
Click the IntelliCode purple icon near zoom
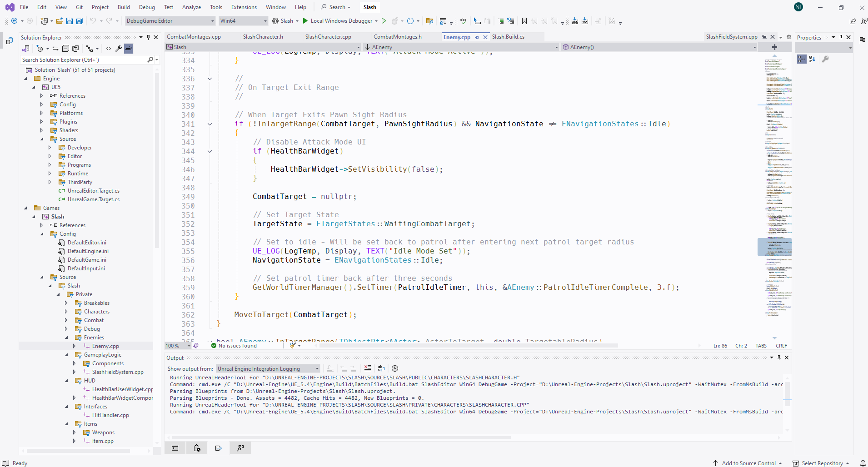(x=196, y=346)
